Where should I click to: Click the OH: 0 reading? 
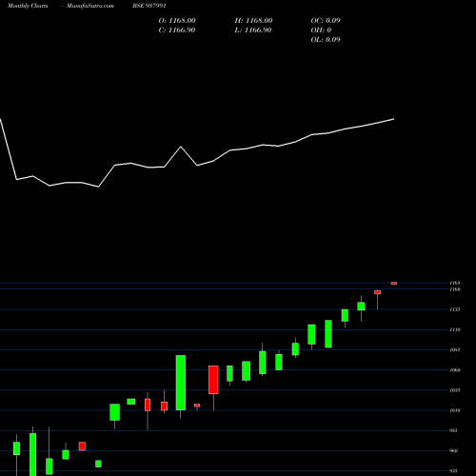pos(321,30)
